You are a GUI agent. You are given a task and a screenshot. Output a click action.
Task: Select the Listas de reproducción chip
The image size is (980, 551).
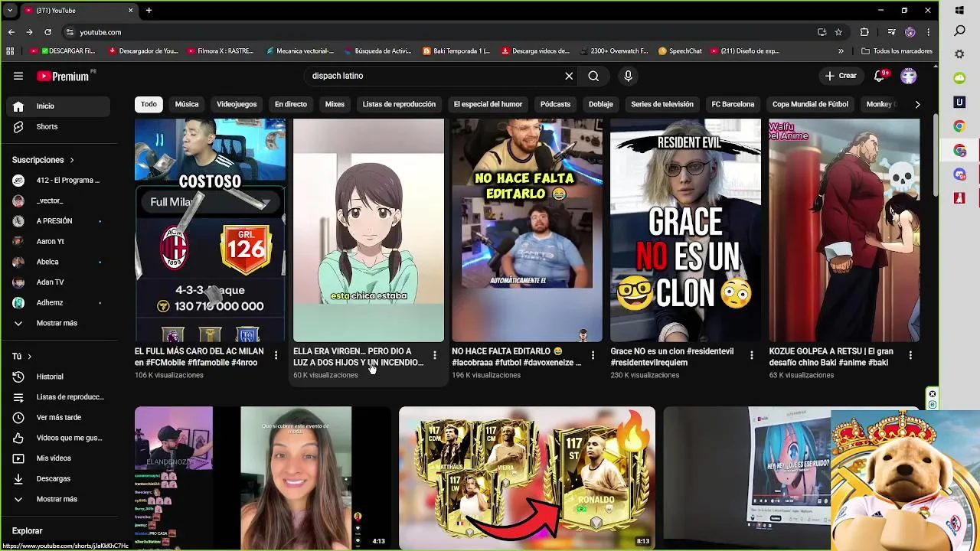399,104
